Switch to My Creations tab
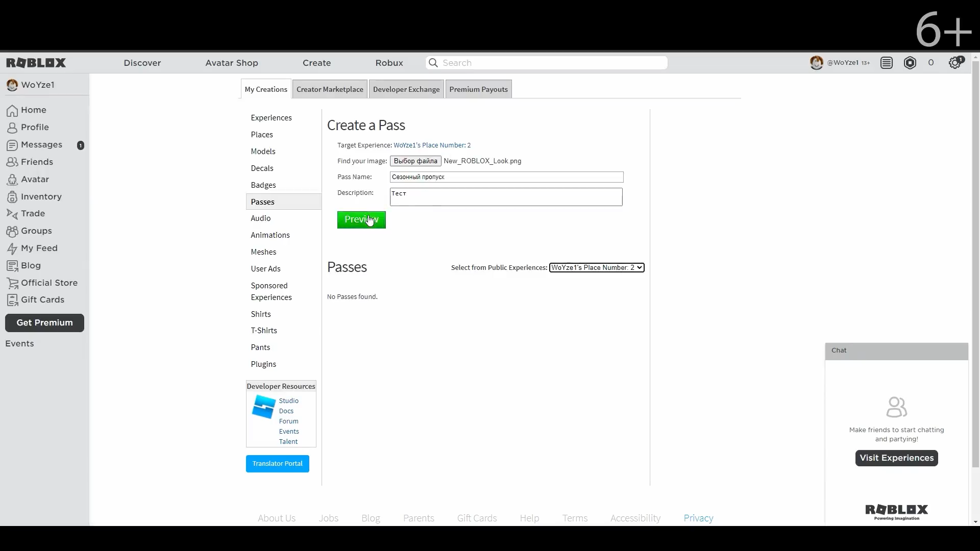This screenshot has width=980, height=551. [x=266, y=89]
